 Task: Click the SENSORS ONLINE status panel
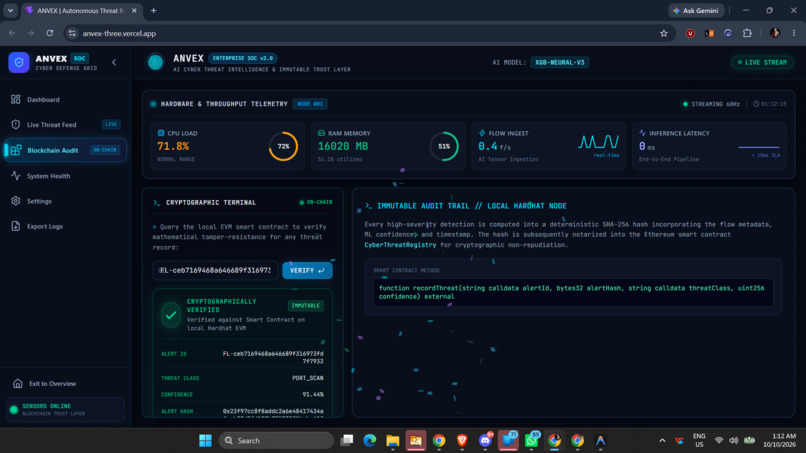click(x=65, y=409)
